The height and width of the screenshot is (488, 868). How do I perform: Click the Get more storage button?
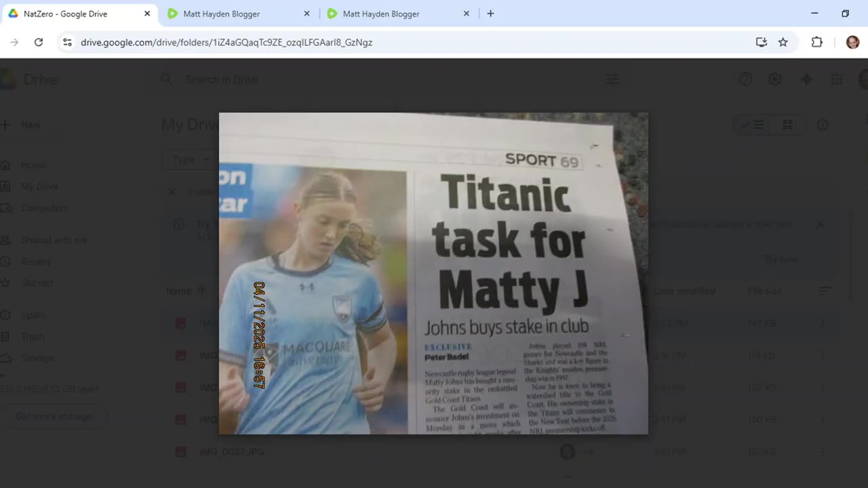click(x=54, y=416)
